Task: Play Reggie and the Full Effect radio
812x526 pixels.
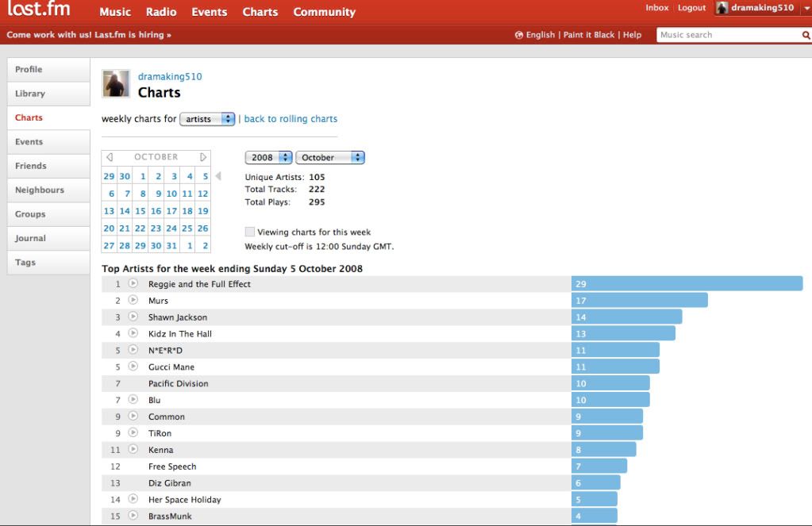Action: pos(133,283)
